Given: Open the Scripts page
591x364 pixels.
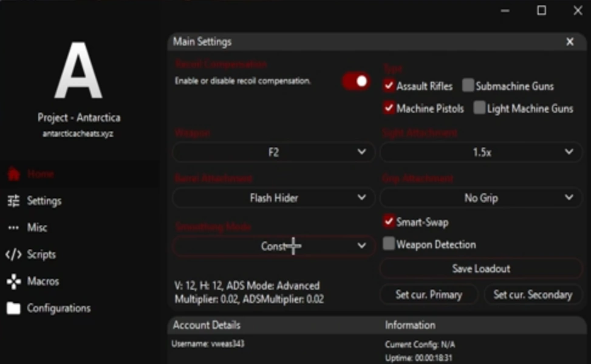Looking at the screenshot, I should (41, 255).
